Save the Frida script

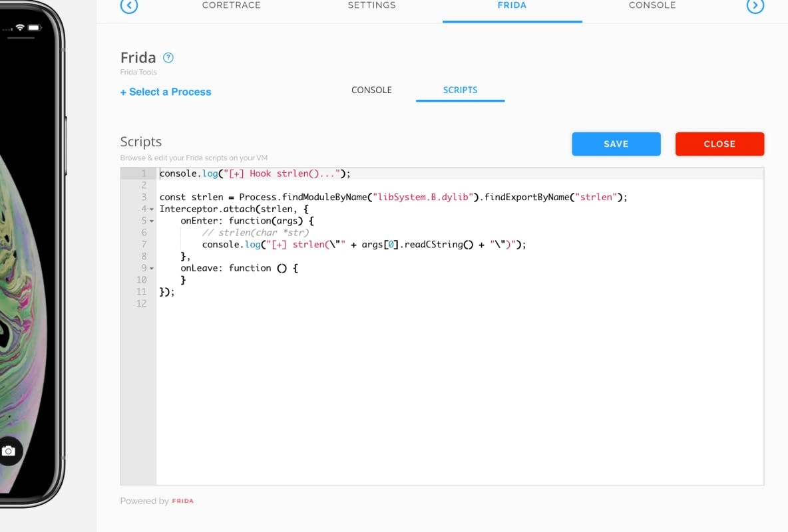coord(616,144)
